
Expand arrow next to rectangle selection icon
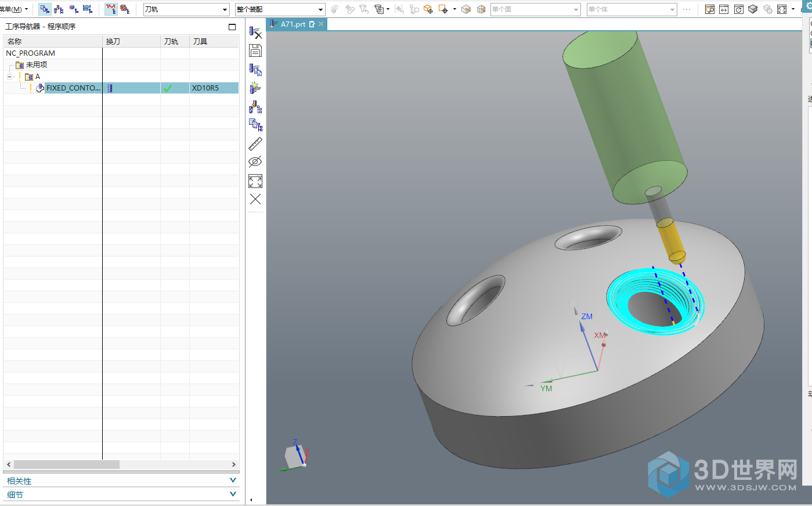pyautogui.click(x=454, y=9)
